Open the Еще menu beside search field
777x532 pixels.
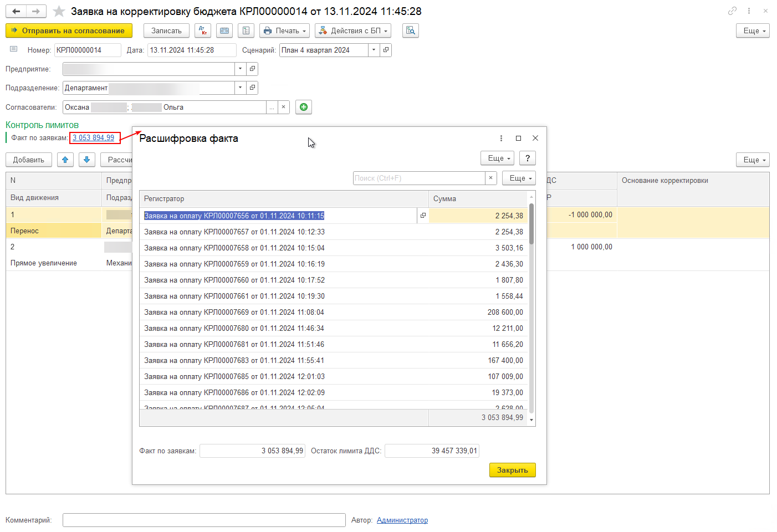coord(519,178)
